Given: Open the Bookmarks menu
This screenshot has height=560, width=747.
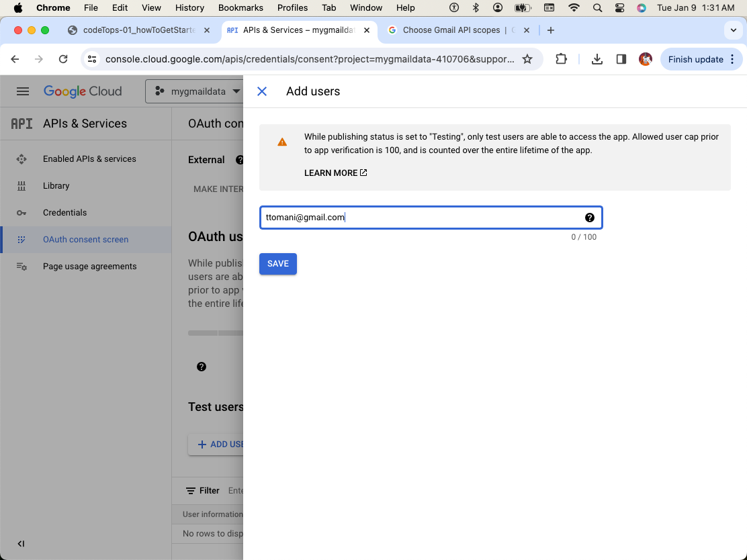Looking at the screenshot, I should point(240,7).
